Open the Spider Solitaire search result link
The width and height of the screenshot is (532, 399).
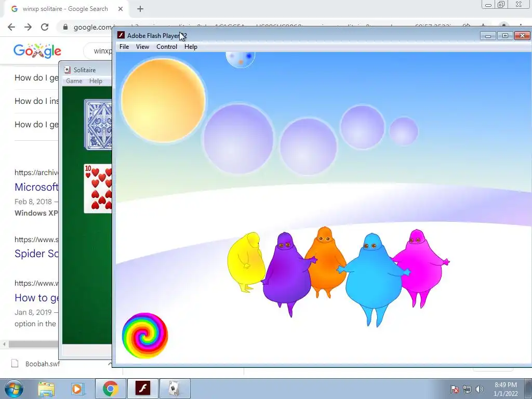point(36,254)
